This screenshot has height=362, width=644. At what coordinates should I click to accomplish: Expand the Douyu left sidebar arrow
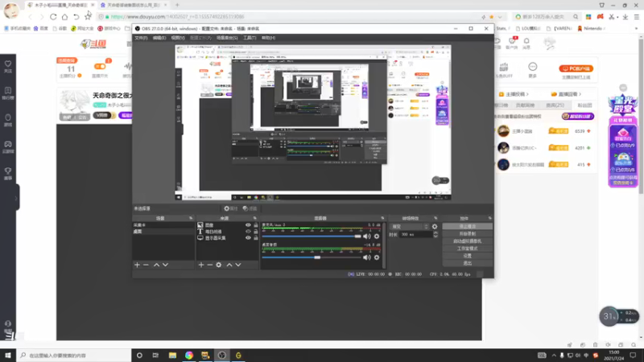[x=16, y=198]
